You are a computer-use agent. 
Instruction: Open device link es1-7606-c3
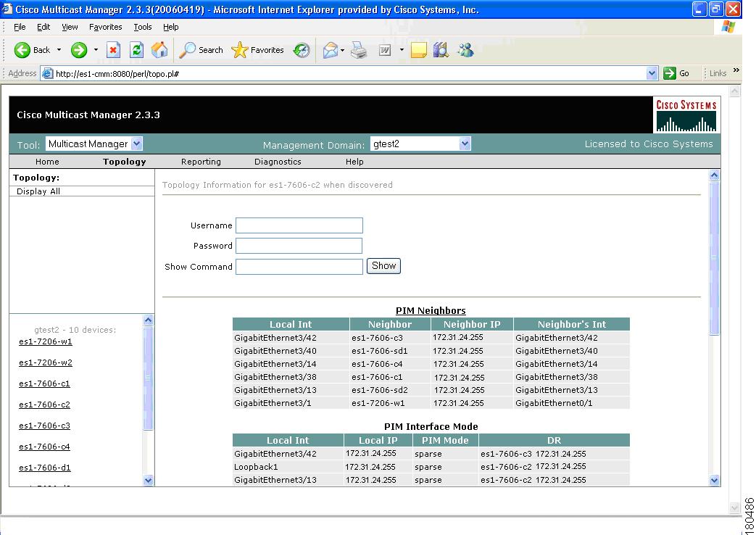[44, 426]
